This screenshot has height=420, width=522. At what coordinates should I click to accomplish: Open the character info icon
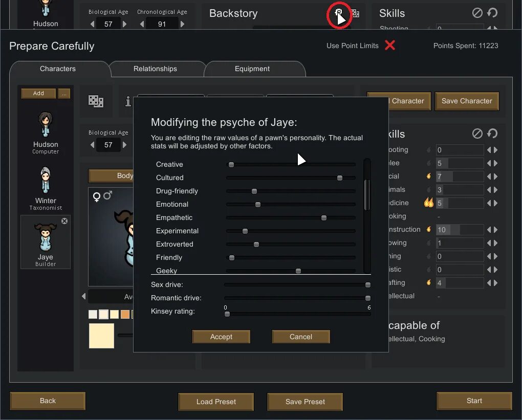tap(128, 101)
